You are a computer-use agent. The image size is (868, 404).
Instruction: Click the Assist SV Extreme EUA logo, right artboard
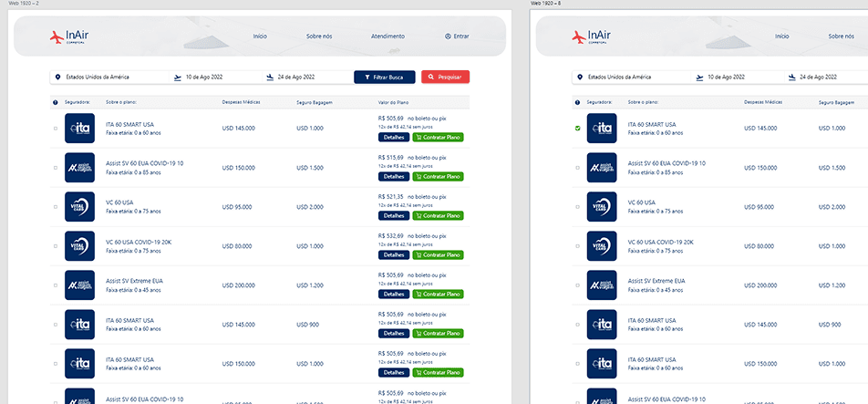point(602,285)
